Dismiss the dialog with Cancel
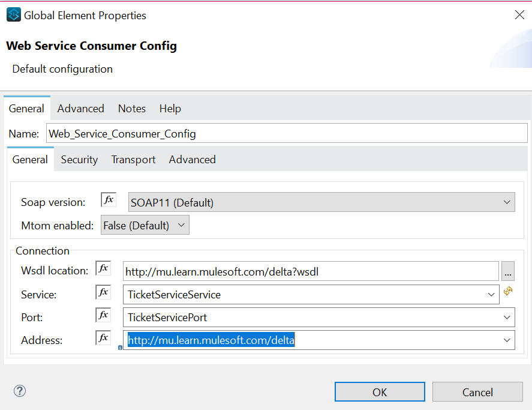 click(477, 391)
